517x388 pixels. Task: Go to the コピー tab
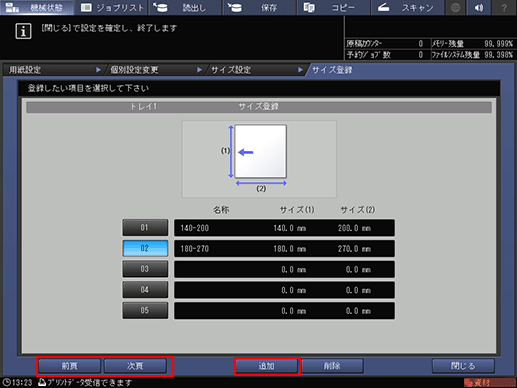(333, 7)
